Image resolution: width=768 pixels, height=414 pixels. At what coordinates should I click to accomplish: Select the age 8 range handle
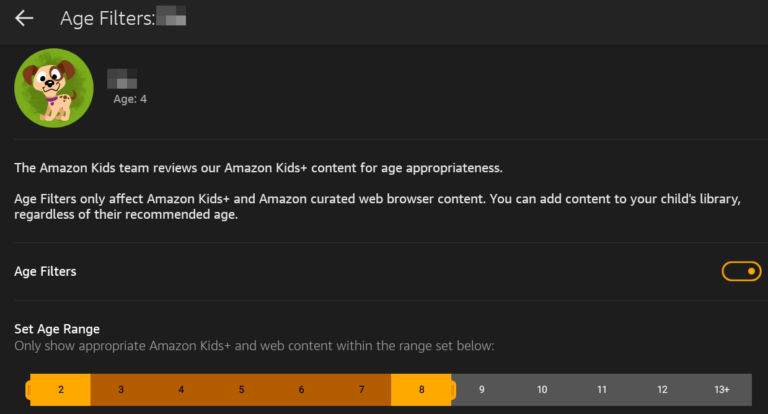(x=421, y=389)
